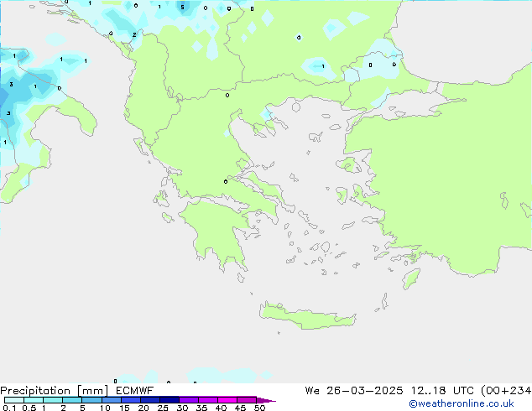Image resolution: width=532 pixels, height=411 pixels.
Task: Click the Peloponnese peninsula on the map
Action: click(x=217, y=231)
